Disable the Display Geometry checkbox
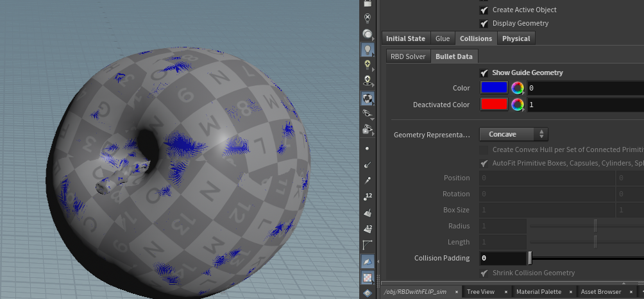The height and width of the screenshot is (299, 644). (484, 23)
